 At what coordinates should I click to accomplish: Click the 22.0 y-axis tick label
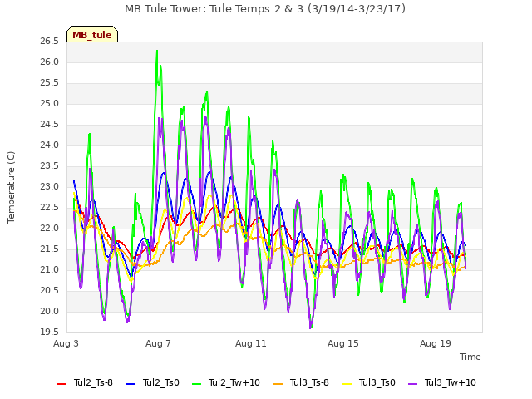(50, 229)
